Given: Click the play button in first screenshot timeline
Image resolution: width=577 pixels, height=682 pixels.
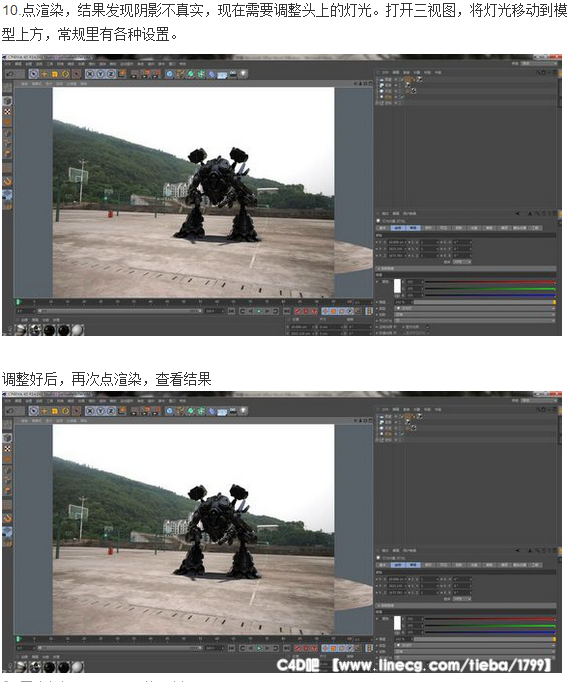Looking at the screenshot, I should (x=259, y=311).
